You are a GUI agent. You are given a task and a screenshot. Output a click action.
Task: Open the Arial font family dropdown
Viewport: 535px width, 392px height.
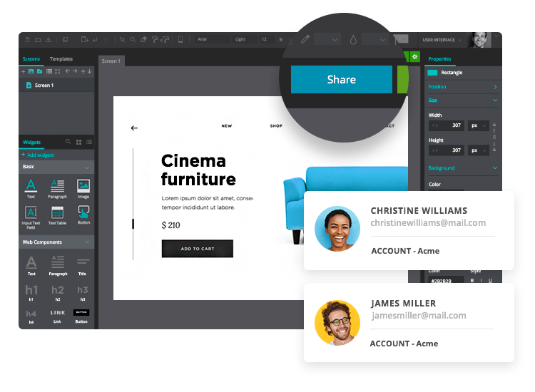coord(212,39)
